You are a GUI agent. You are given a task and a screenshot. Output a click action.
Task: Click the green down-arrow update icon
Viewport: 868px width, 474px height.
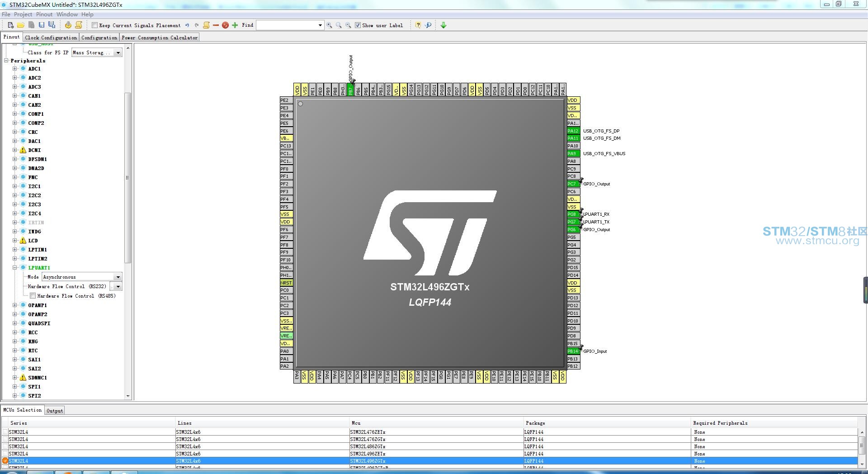tap(443, 25)
